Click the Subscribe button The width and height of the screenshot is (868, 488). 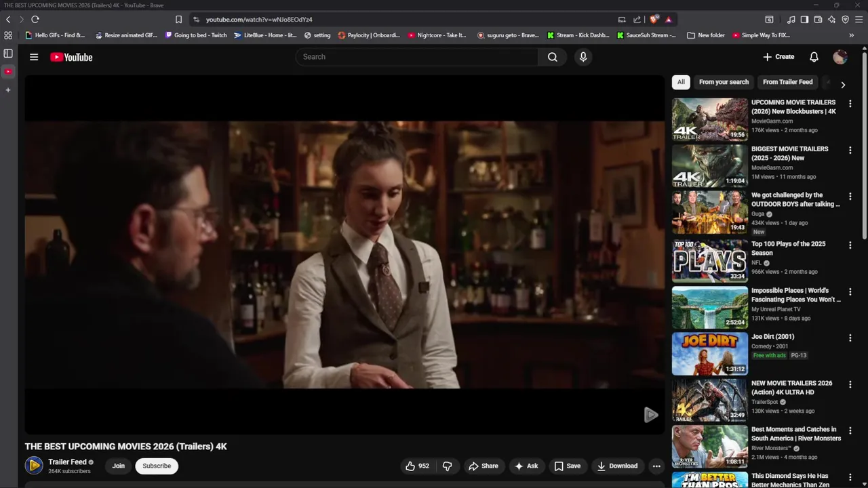157,466
